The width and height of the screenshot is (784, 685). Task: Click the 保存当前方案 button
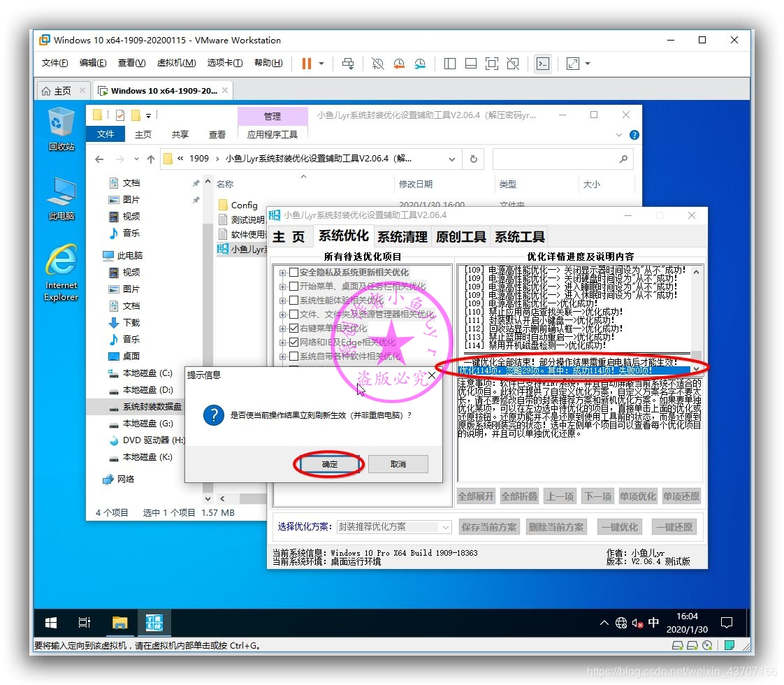489,527
